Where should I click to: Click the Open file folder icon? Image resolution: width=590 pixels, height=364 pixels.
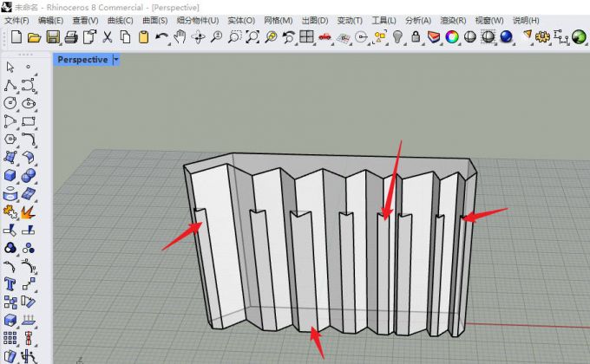[34, 37]
